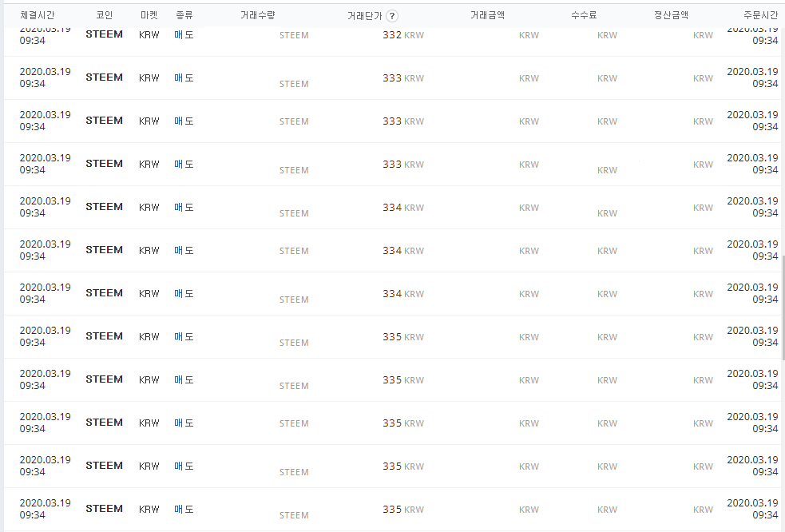Viewport: 785px width, 532px height.
Task: Select the topmost 333 KRW price cell
Action: 403,78
